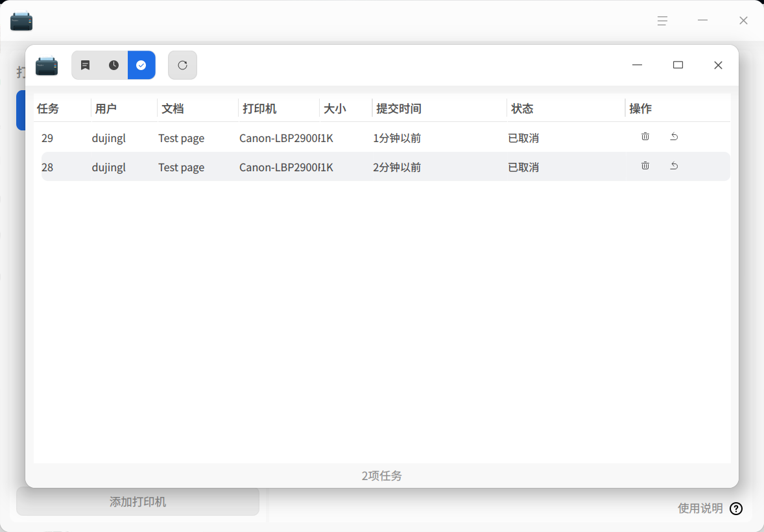Viewport: 764px width, 532px height.
Task: Close the print job window
Action: point(718,65)
